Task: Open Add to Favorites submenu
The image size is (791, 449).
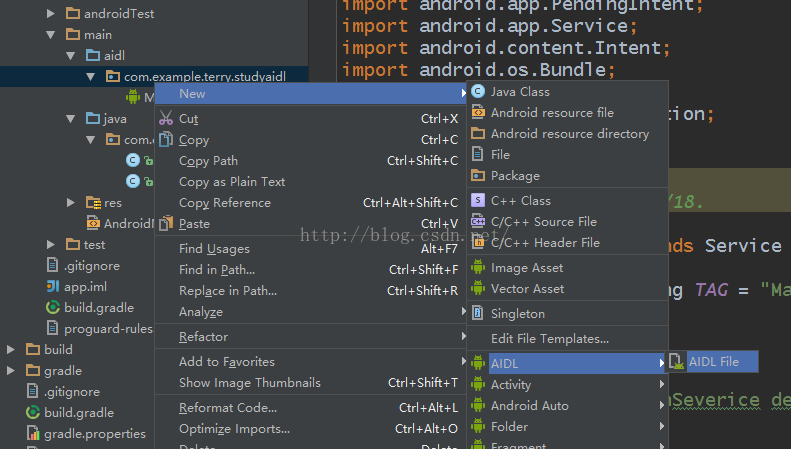Action: (311, 361)
